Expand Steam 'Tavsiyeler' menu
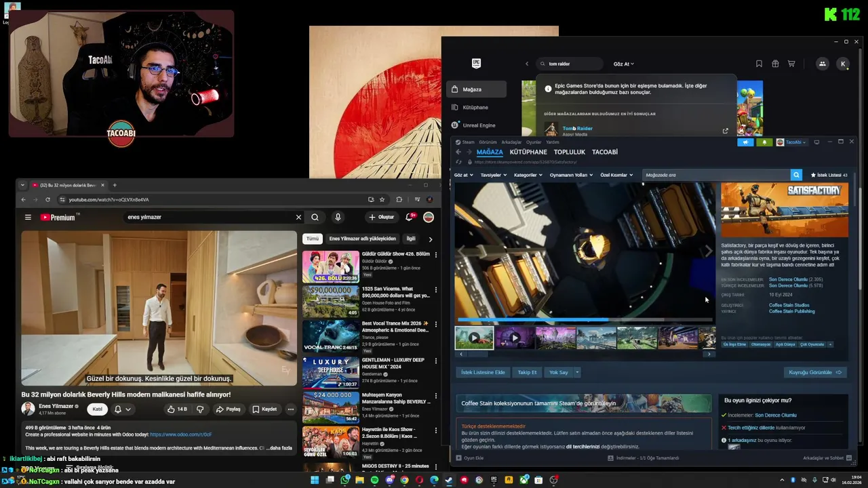This screenshot has height=488, width=868. (x=494, y=175)
